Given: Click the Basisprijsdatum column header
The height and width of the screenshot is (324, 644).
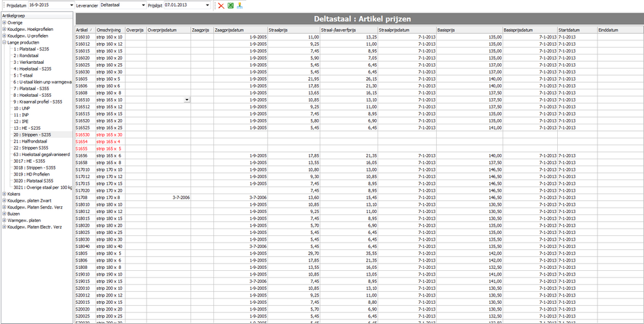Looking at the screenshot, I should (530, 30).
